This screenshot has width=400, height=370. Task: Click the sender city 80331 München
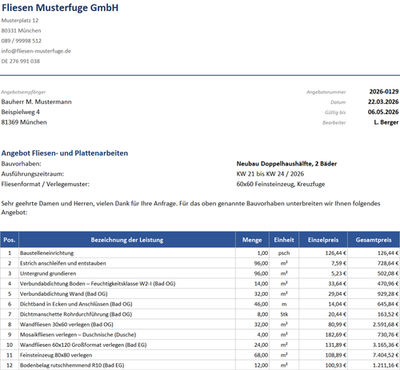21,31
